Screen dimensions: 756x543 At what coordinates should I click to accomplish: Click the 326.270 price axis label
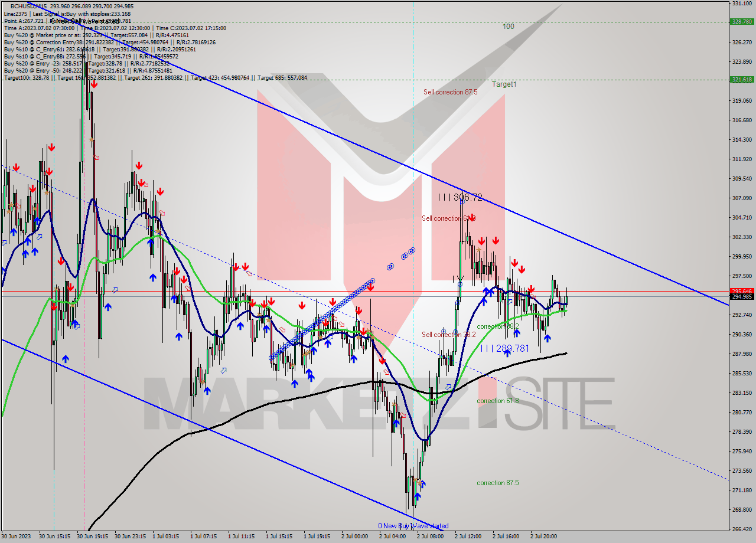tap(742, 42)
